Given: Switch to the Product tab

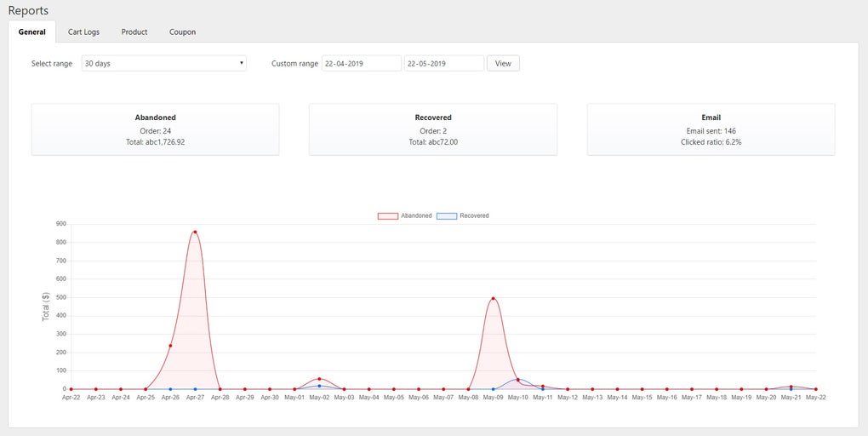Looking at the screenshot, I should click(x=134, y=32).
